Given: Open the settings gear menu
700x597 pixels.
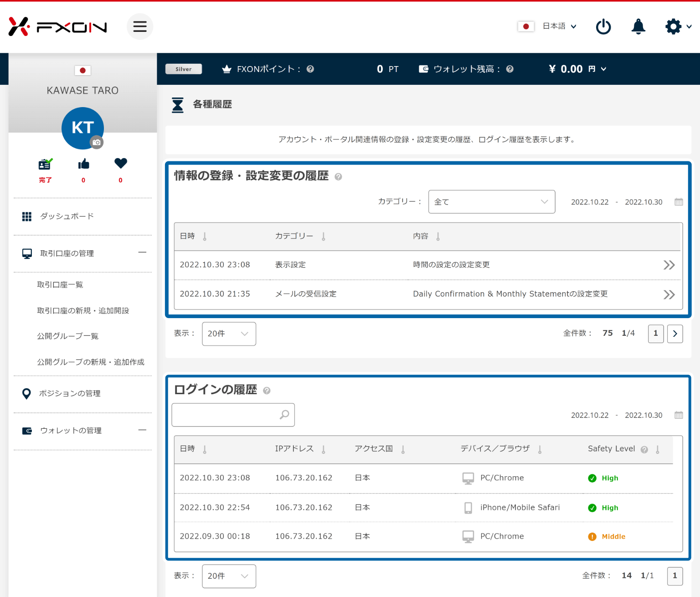Looking at the screenshot, I should 678,26.
